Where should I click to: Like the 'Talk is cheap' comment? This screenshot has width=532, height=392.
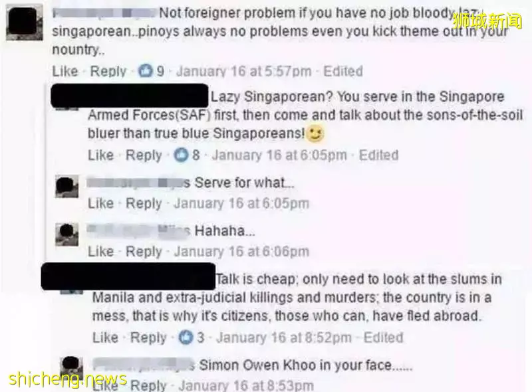tap(106, 338)
